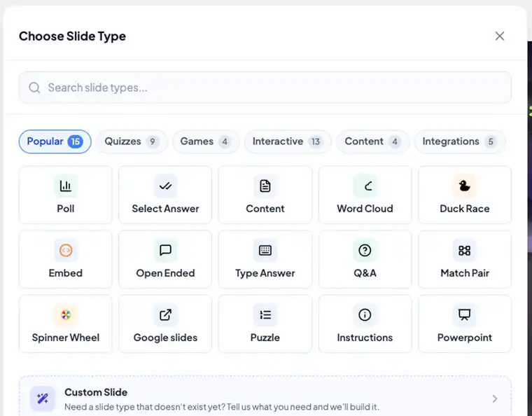Viewport: 532px width, 416px height.
Task: Pick the Content document icon
Action: tap(265, 186)
